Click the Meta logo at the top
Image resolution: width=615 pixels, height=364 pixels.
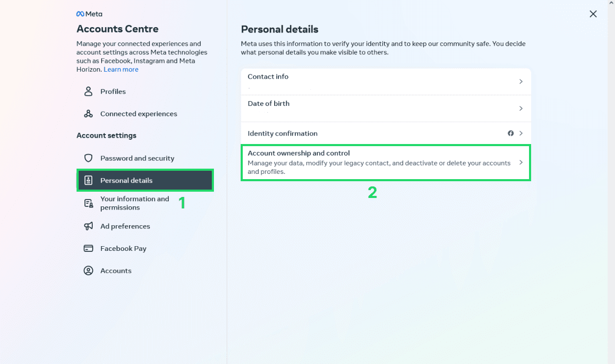point(89,13)
